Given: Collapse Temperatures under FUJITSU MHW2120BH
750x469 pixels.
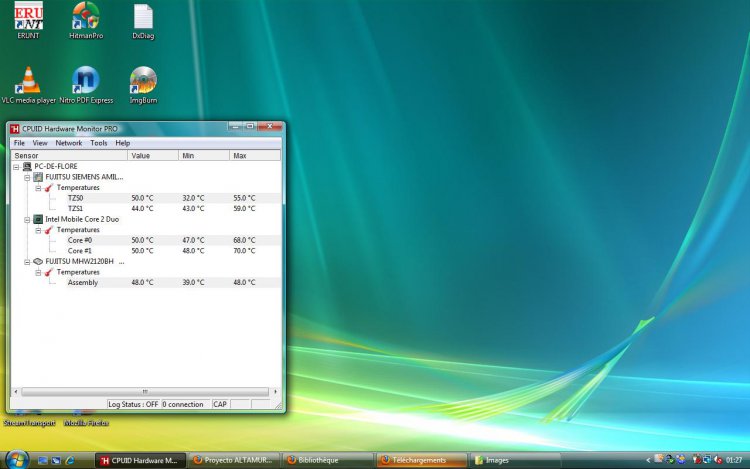Looking at the screenshot, I should [x=38, y=273].
